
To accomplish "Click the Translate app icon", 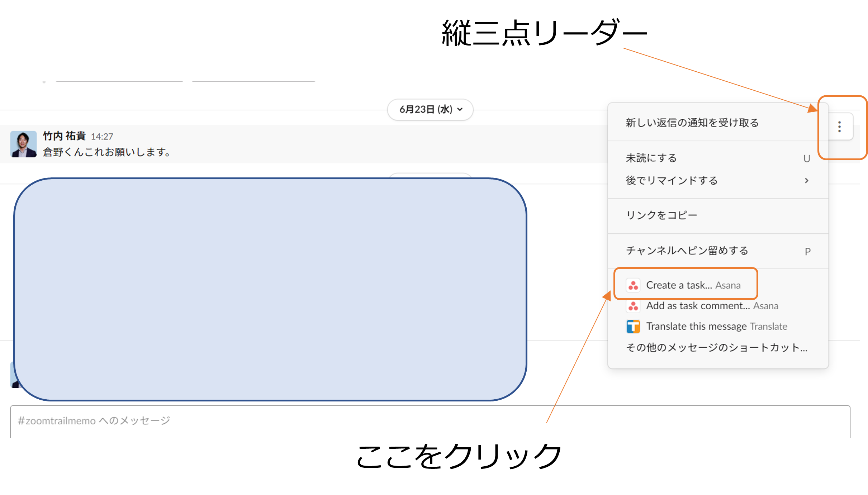I will pyautogui.click(x=633, y=327).
